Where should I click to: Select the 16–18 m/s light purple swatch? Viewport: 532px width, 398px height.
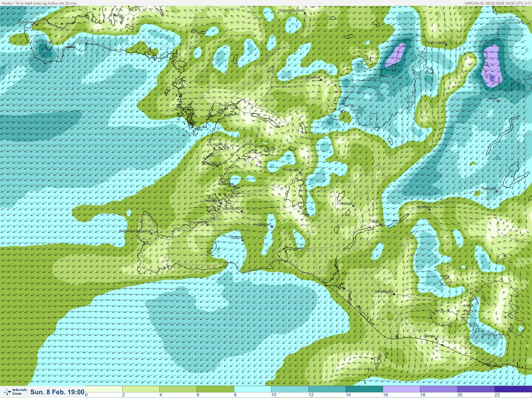[x=401, y=389]
